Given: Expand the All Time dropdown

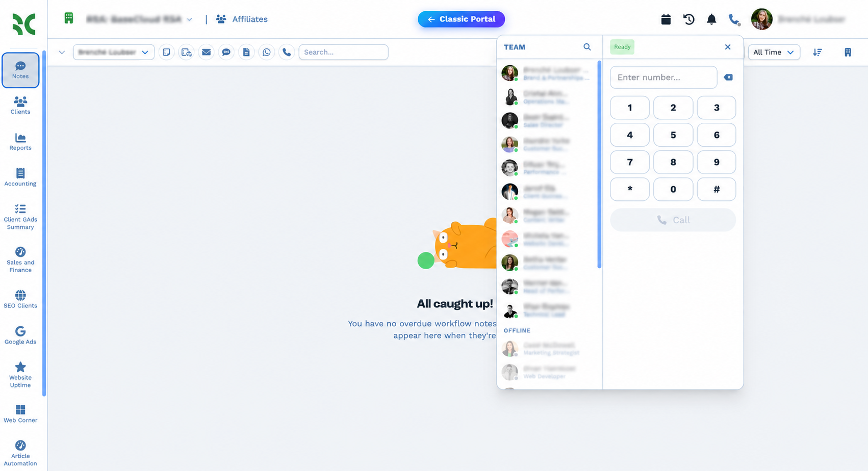Looking at the screenshot, I should click(774, 52).
